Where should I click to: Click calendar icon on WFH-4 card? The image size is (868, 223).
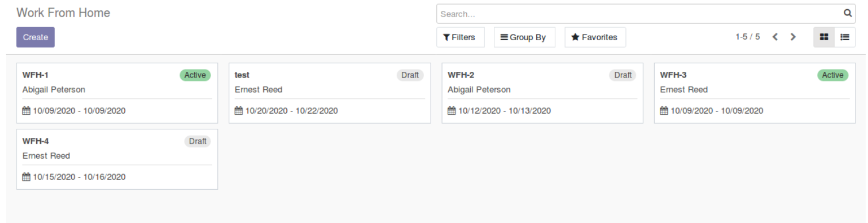point(26,176)
